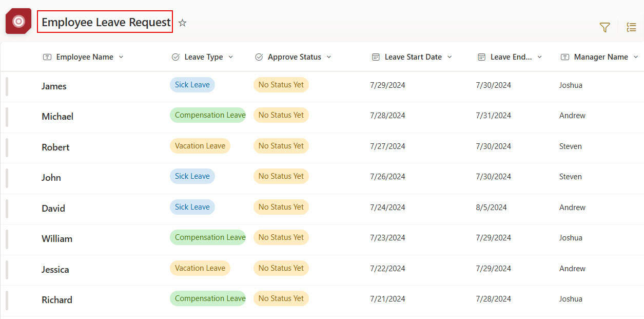
Task: Click the Leave End calendar icon
Action: click(481, 57)
